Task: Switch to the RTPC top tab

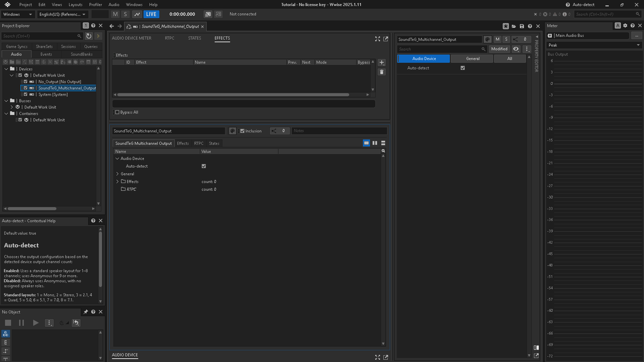Action: [x=170, y=38]
